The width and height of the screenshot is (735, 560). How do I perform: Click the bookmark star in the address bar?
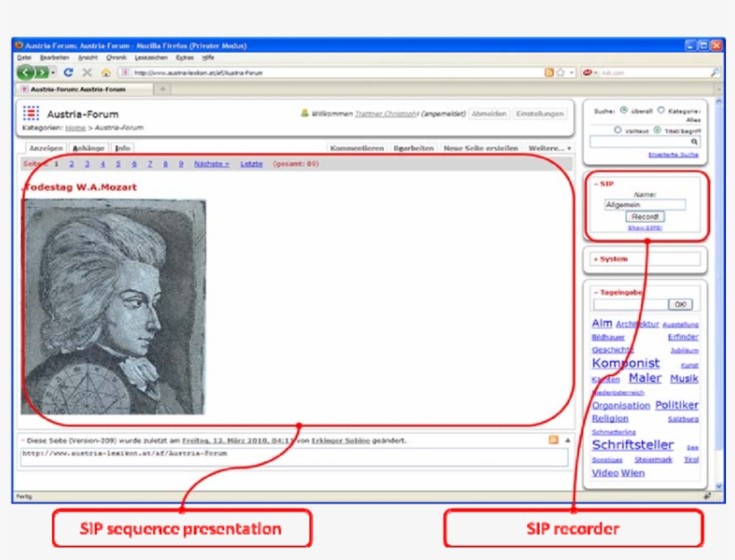click(x=559, y=73)
